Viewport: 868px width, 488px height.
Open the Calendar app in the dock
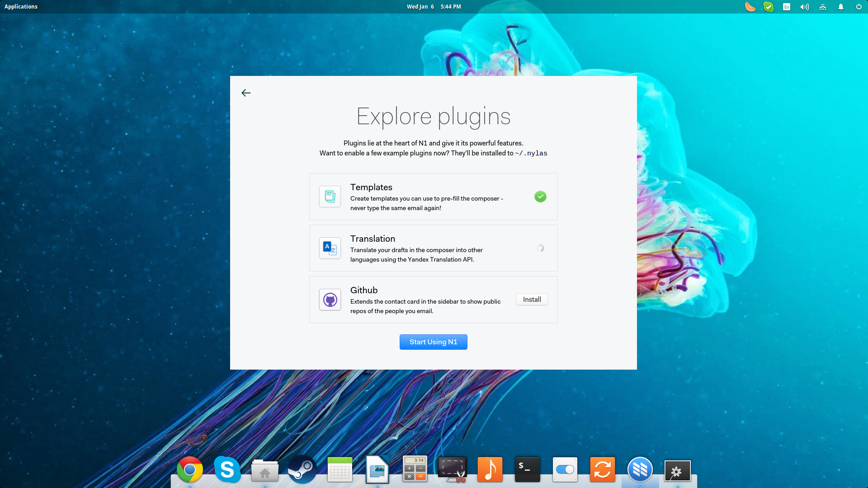click(340, 470)
